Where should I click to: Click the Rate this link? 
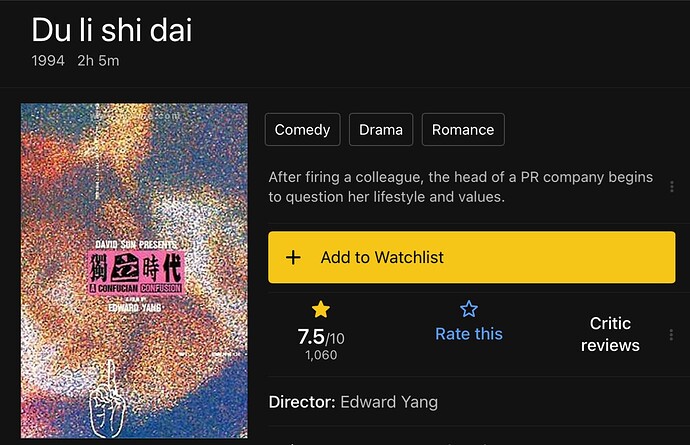[x=469, y=334]
